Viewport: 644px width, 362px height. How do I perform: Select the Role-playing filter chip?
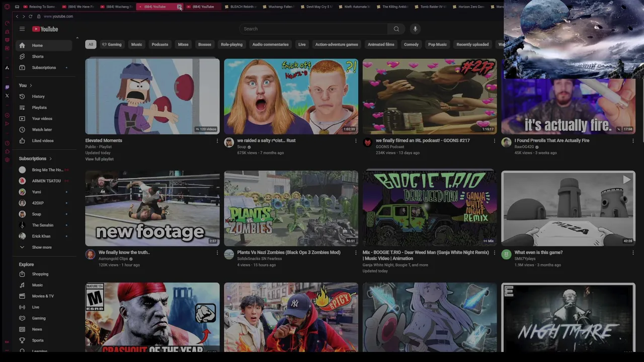tap(231, 44)
